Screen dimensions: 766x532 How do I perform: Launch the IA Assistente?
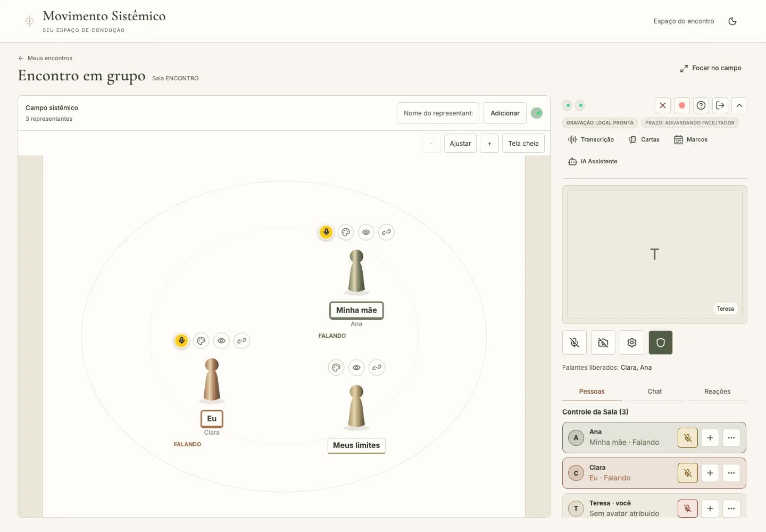click(x=593, y=161)
